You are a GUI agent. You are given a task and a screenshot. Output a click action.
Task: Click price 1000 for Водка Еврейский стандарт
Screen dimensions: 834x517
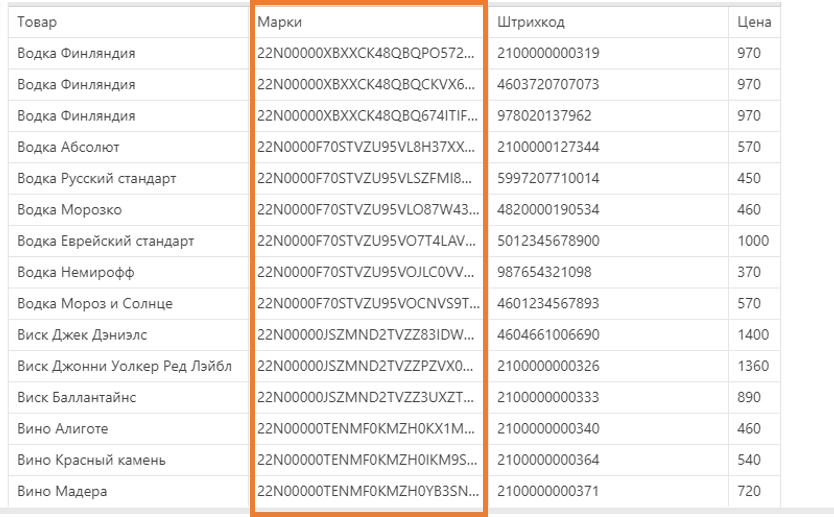click(x=753, y=241)
